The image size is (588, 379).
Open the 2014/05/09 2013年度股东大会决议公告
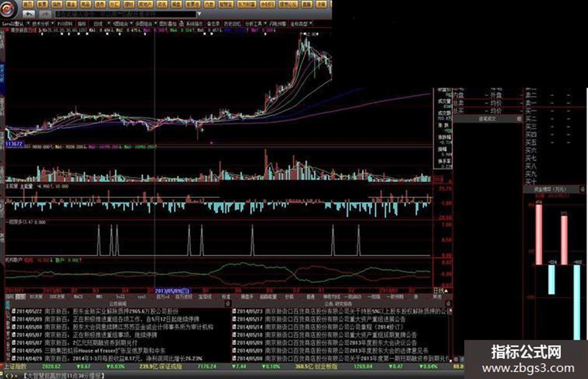pyautogui.click(x=324, y=343)
